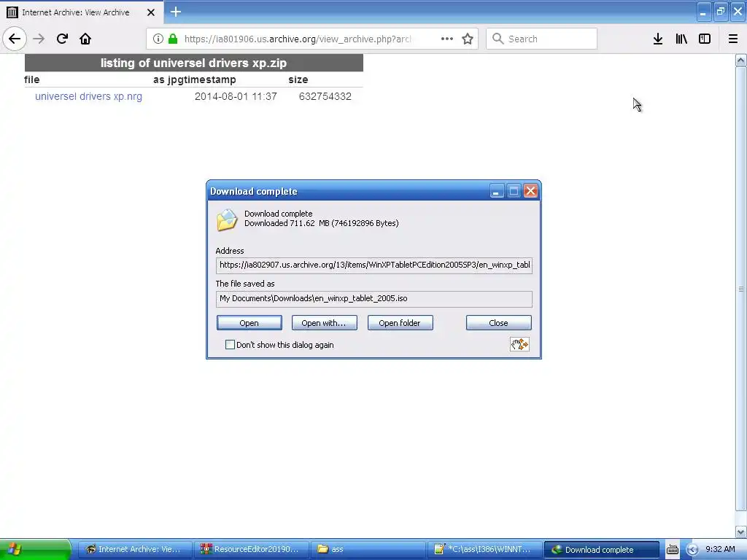Screen dimensions: 747x560
Task: Toggle the sidebar view icon
Action: click(x=704, y=39)
